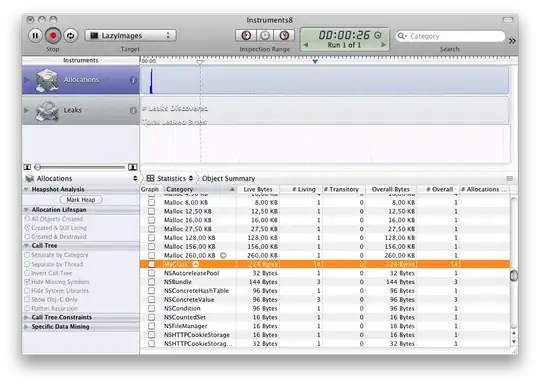
Task: Pause the trace with the pause button
Action: 35,35
